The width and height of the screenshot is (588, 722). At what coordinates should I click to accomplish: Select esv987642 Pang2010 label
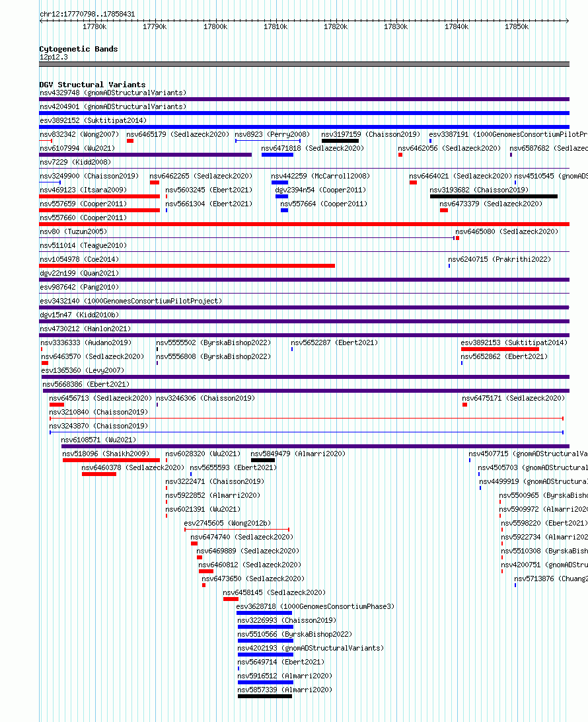click(79, 286)
